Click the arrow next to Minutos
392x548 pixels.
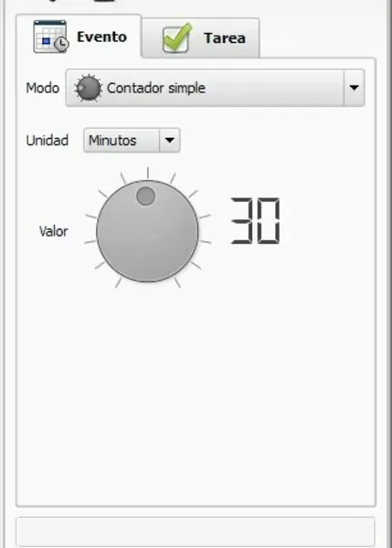[170, 140]
